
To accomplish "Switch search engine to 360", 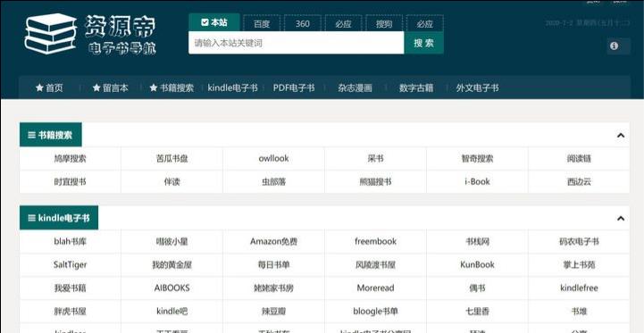I will (x=302, y=24).
